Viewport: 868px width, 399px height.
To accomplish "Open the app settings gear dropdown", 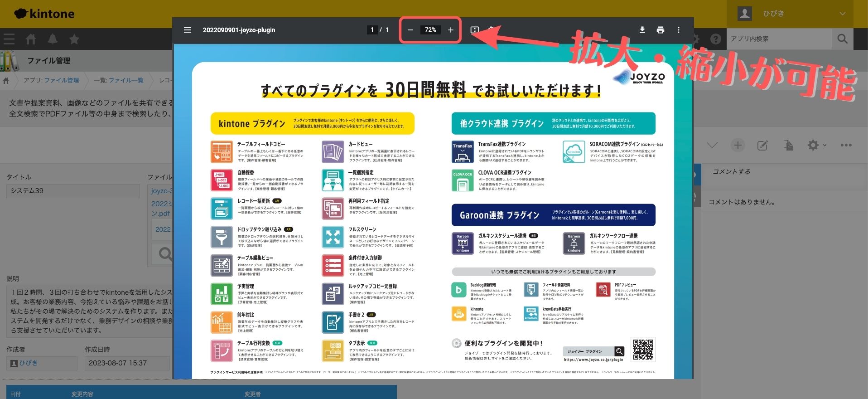I will click(817, 145).
